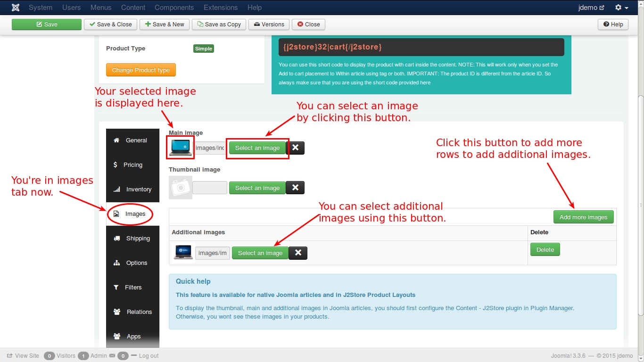Open the Extensions menu
The height and width of the screenshot is (362, 644).
point(221,8)
